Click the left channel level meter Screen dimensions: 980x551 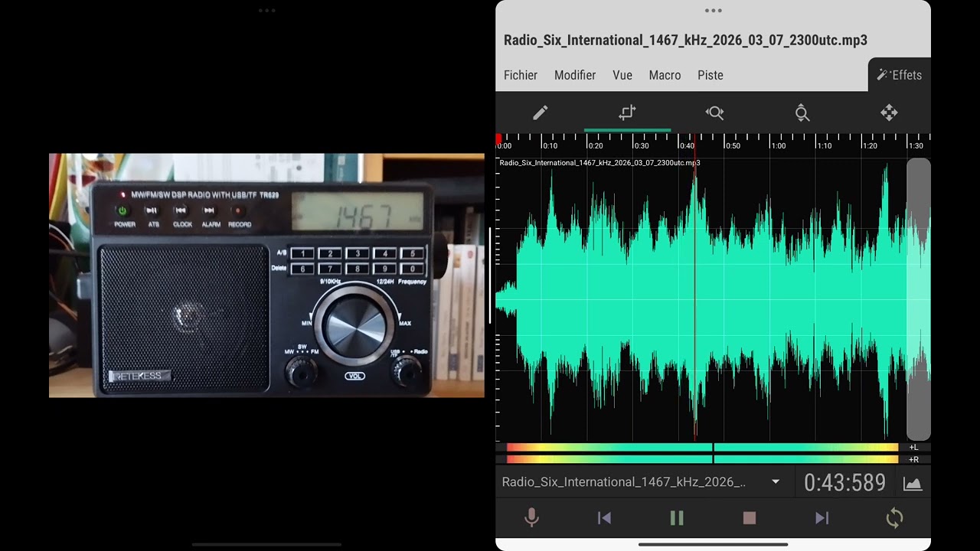pos(702,447)
